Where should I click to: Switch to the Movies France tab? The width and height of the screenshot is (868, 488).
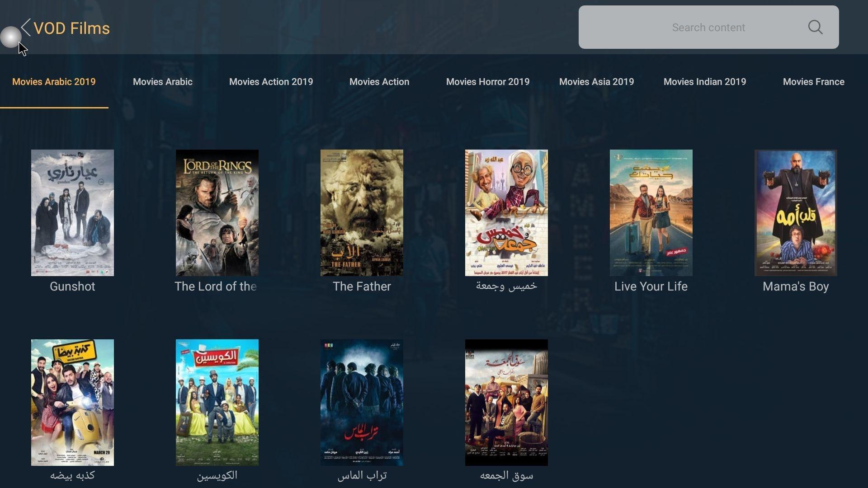pos(814,82)
